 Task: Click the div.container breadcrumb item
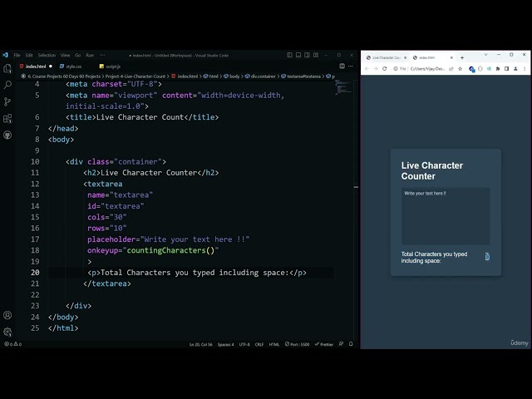(260, 76)
